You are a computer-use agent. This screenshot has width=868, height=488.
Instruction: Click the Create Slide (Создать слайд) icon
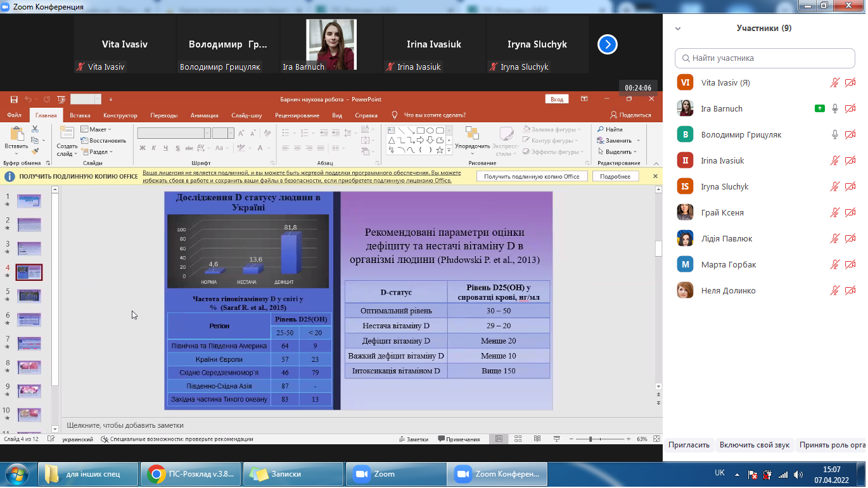67,135
